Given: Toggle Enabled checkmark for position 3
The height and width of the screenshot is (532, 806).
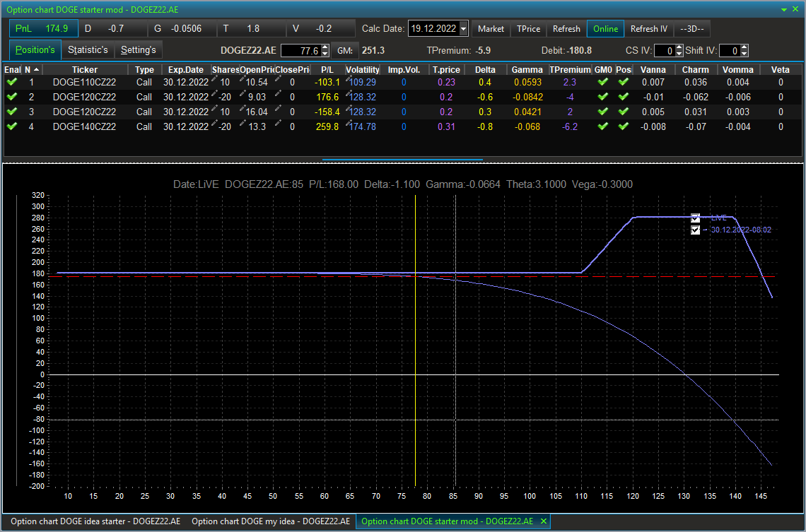Looking at the screenshot, I should click(12, 112).
